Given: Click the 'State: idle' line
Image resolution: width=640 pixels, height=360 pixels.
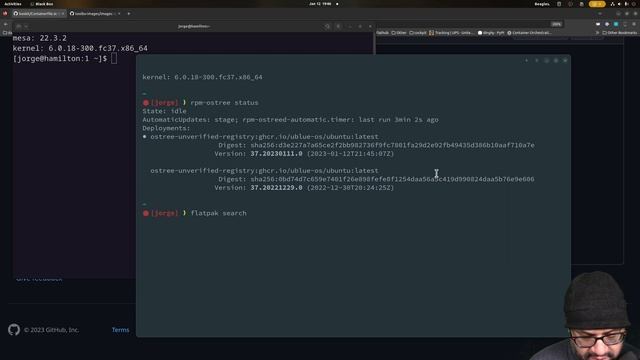Looking at the screenshot, I should [x=164, y=111].
